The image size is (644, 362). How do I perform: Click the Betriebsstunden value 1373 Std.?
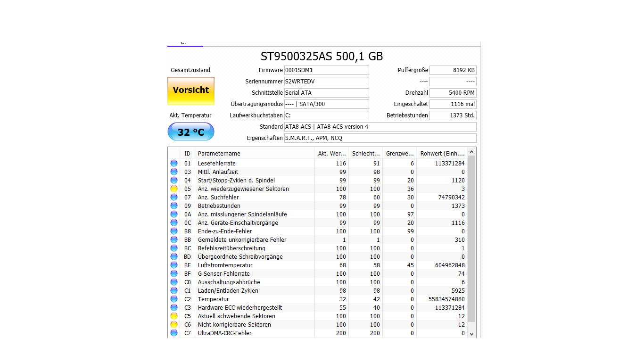coord(453,115)
